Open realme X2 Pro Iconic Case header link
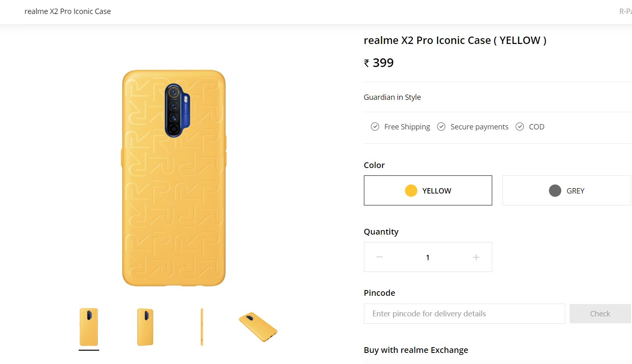632x364 pixels. 68,12
